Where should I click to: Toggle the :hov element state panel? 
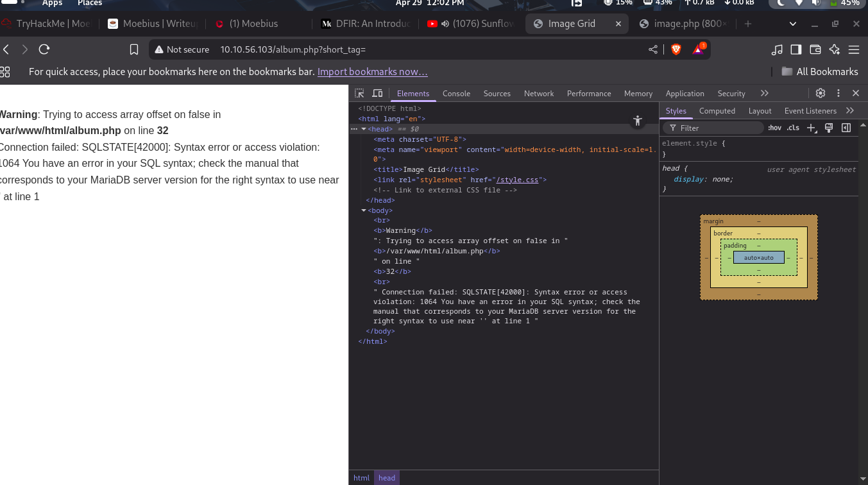pos(775,128)
